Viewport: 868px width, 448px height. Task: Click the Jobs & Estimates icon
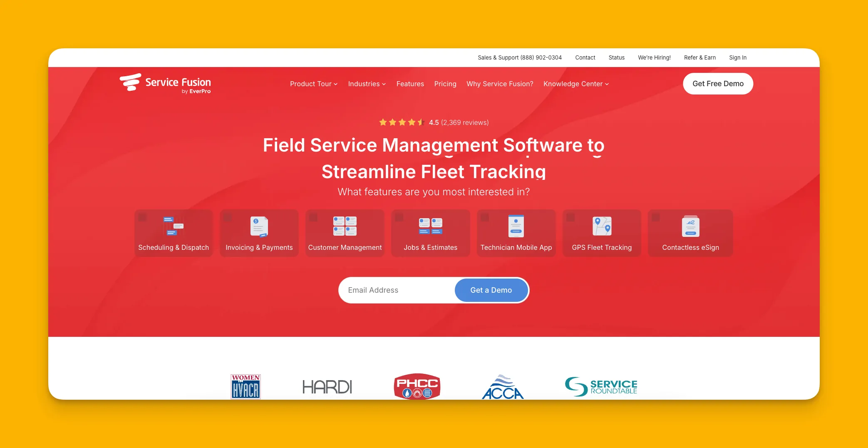pos(430,227)
